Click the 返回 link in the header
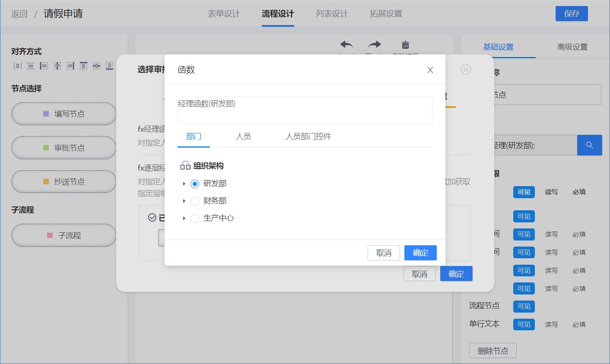 (x=19, y=14)
